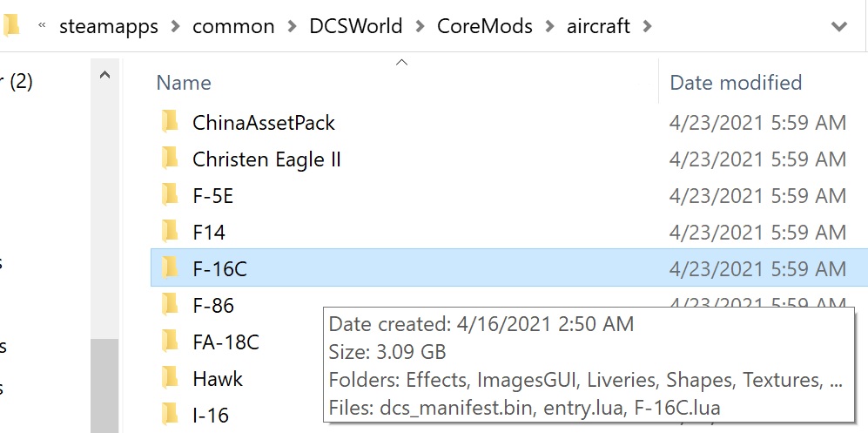The height and width of the screenshot is (433, 868).
Task: Select the I-16 folder icon
Action: tap(170, 414)
